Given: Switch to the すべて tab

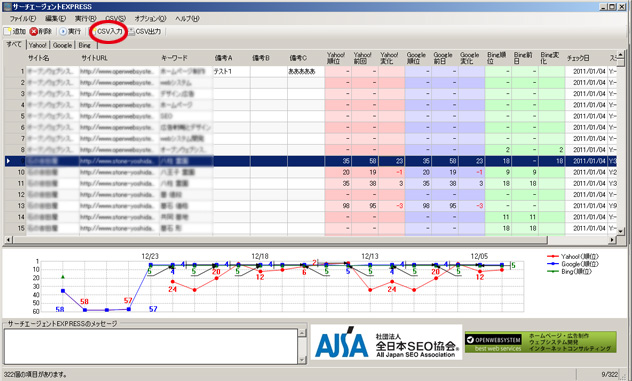Looking at the screenshot, I should pyautogui.click(x=14, y=44).
